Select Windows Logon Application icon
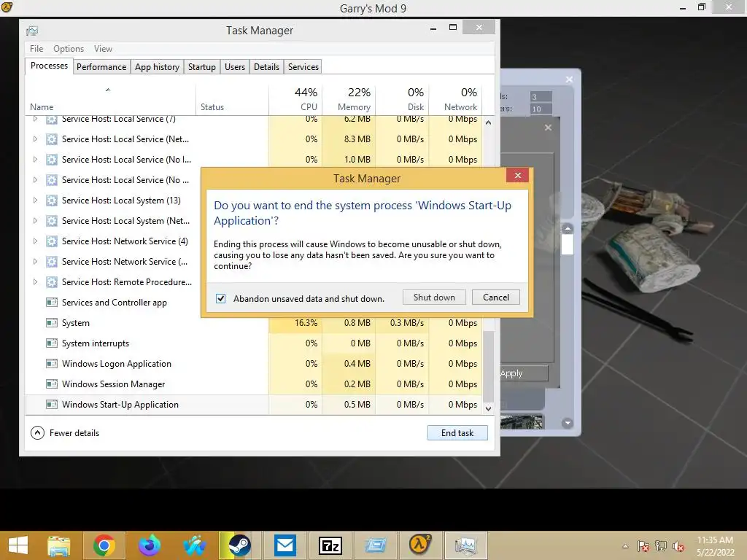Screen dimensions: 747x560 coord(52,364)
